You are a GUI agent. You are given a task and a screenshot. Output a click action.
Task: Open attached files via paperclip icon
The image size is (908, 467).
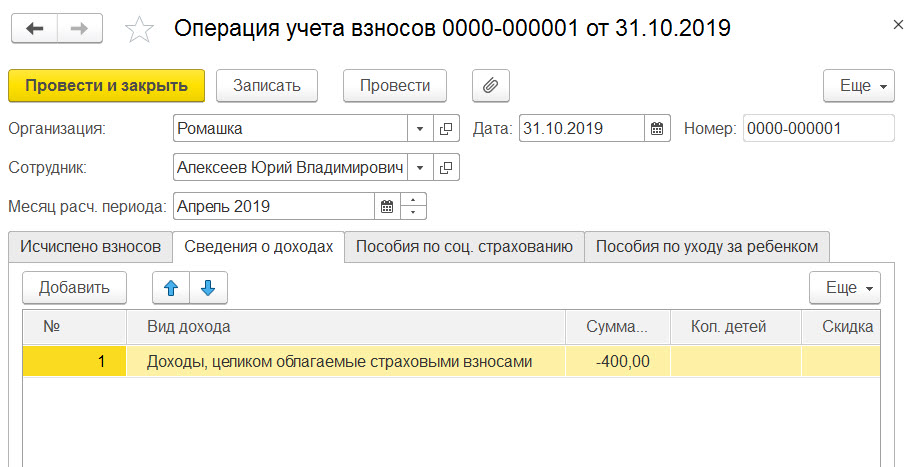[x=490, y=86]
